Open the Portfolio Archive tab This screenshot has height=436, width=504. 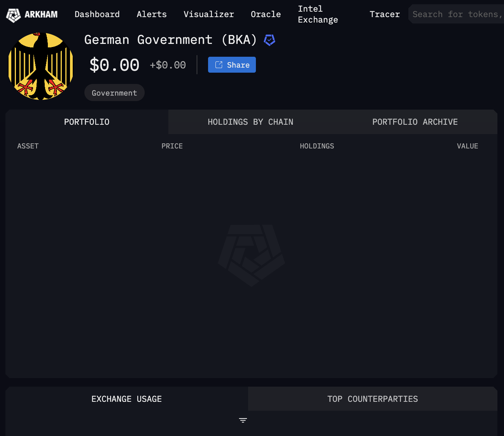pos(415,122)
